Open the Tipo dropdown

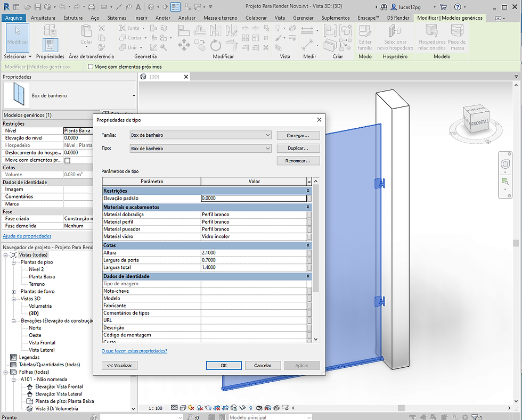tap(268, 149)
